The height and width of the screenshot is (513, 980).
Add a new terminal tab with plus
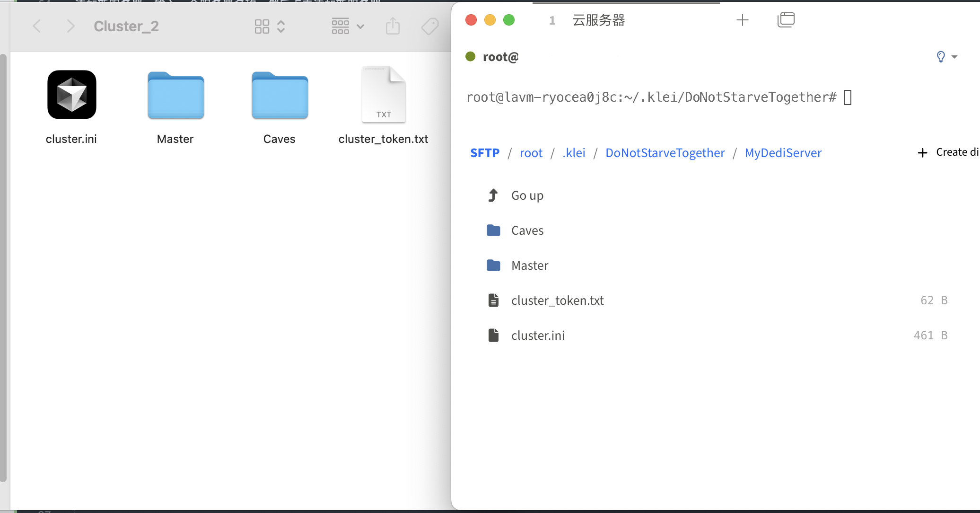pyautogui.click(x=742, y=20)
